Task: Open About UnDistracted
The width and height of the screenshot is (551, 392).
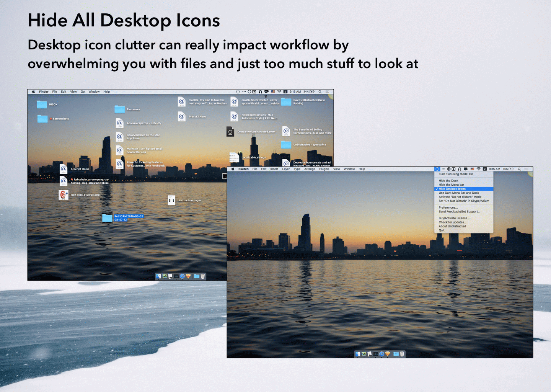Action: (464, 226)
